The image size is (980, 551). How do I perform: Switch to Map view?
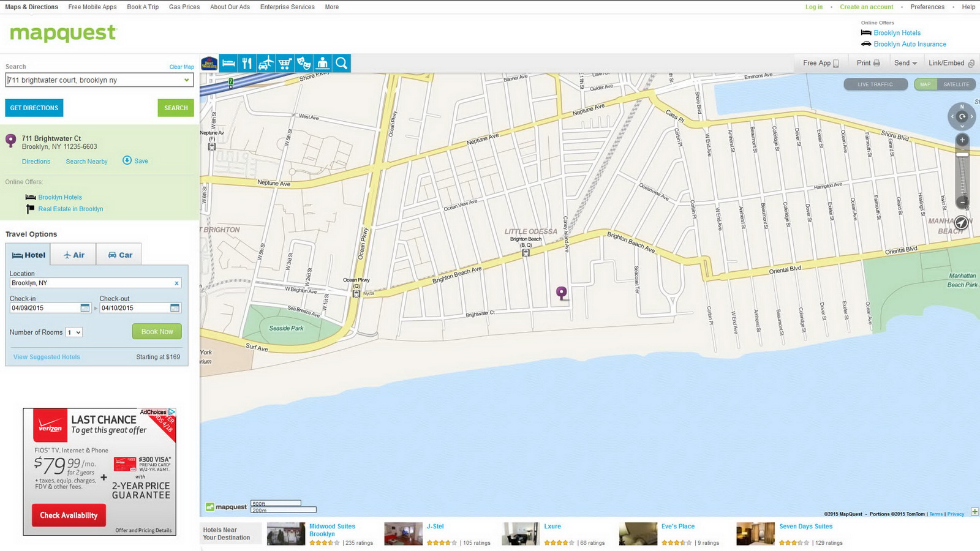tap(925, 84)
